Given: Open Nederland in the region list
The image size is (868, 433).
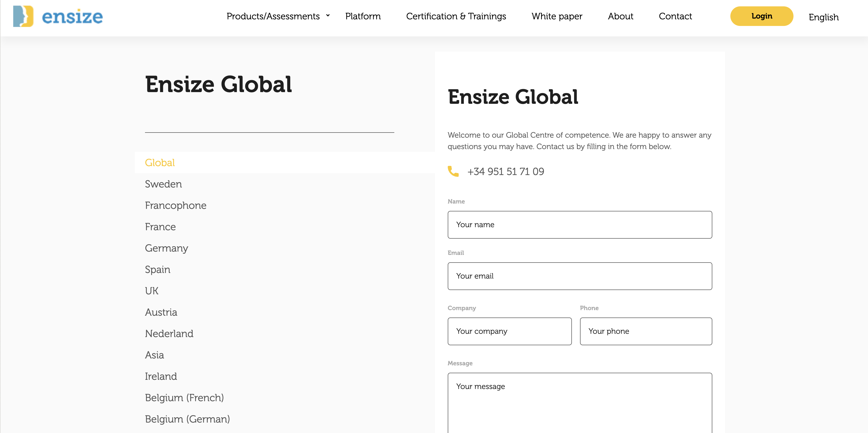Looking at the screenshot, I should [169, 334].
